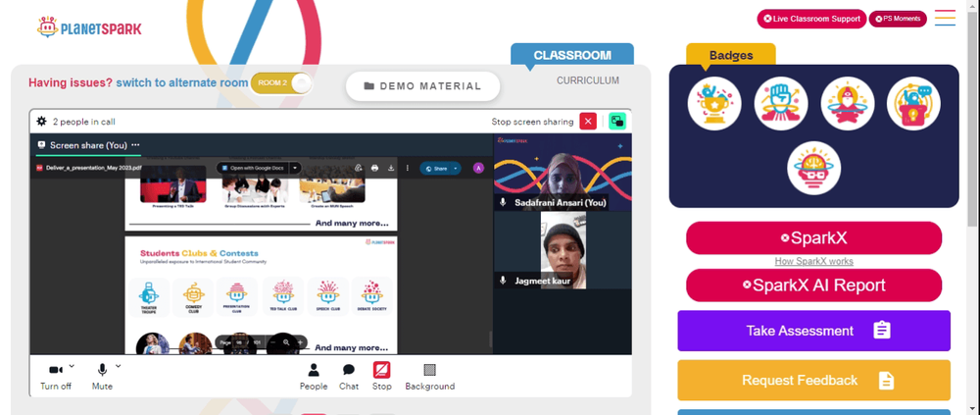
Task: Expand camera options chevron
Action: click(72, 366)
